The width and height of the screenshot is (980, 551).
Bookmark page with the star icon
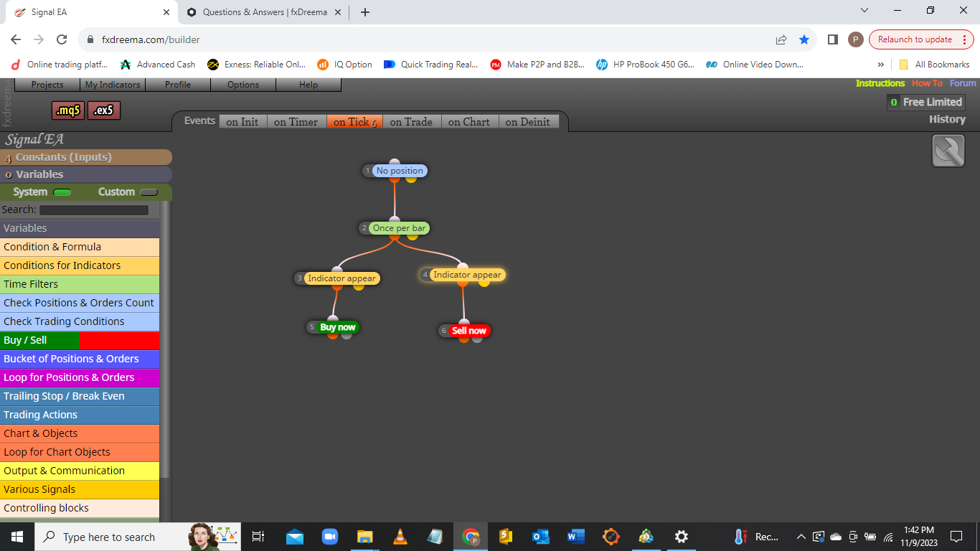coord(804,39)
